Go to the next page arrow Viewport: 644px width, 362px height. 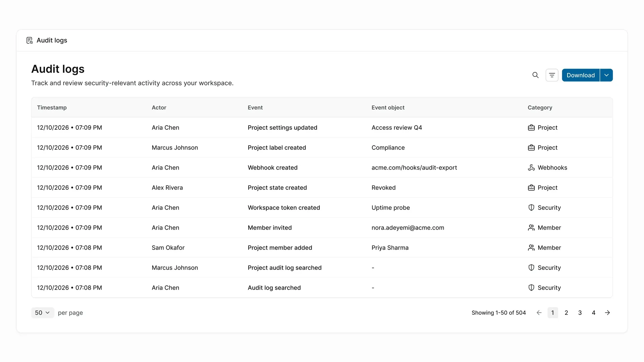[607, 313]
